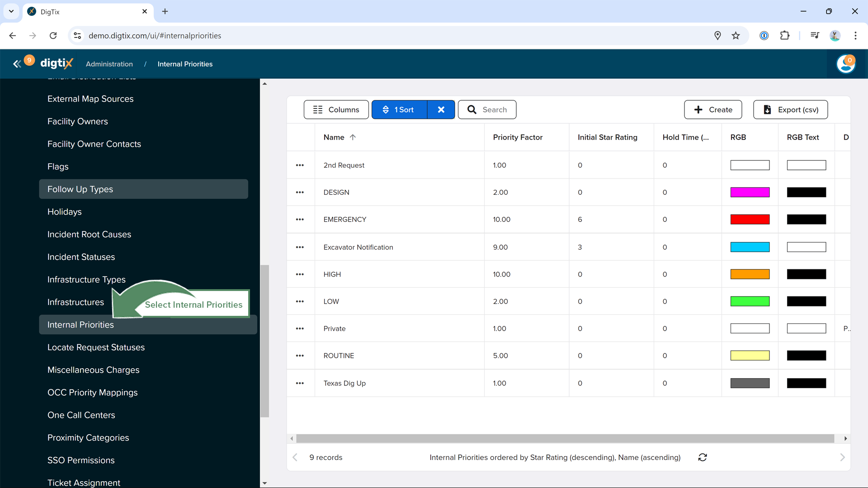Open the 1 Sort options
Screen dimensions: 868x488
pyautogui.click(x=399, y=110)
